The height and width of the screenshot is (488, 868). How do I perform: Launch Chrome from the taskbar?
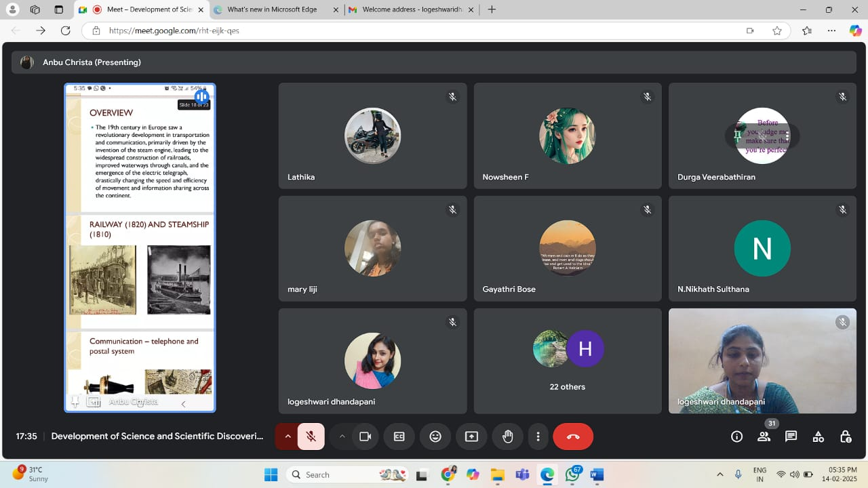[448, 474]
